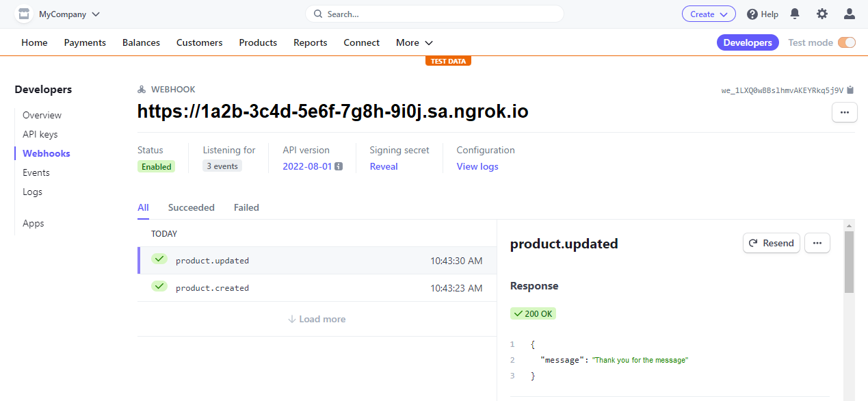
Task: Resend the product.updated event
Action: coord(771,243)
